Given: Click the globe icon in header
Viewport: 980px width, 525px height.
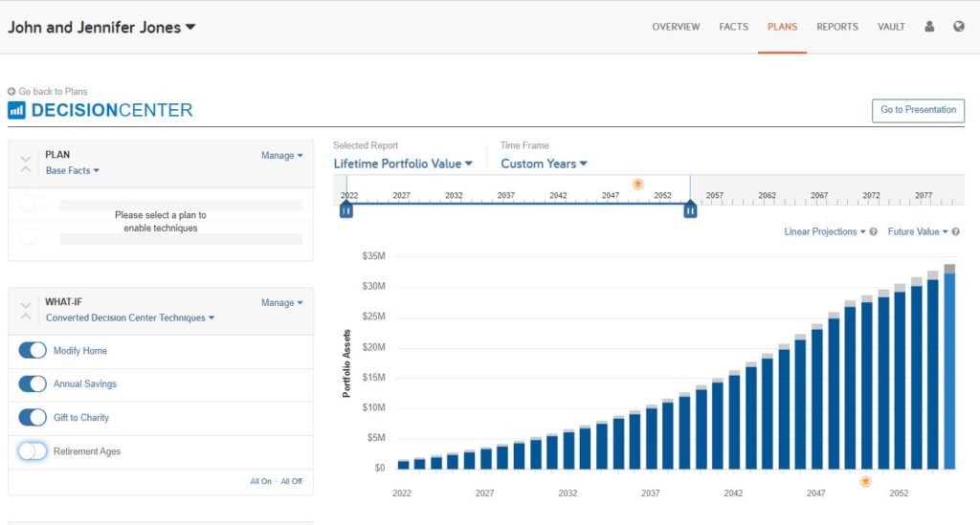Looking at the screenshot, I should [x=958, y=27].
